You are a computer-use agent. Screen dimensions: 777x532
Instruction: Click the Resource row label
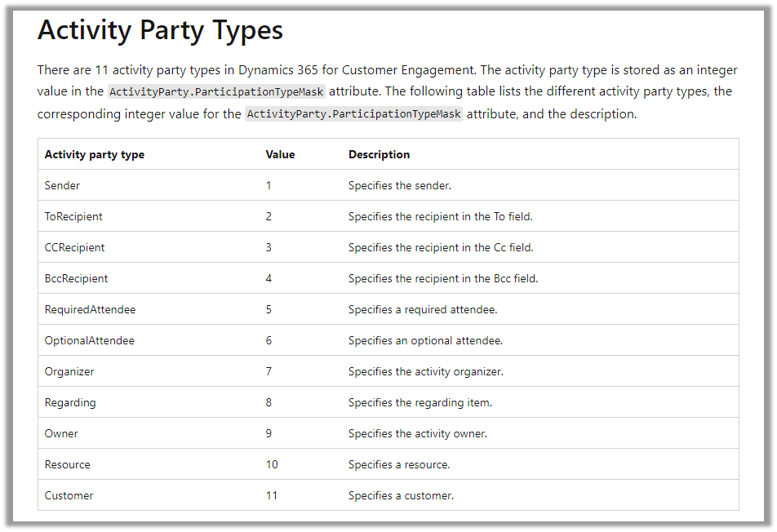pyautogui.click(x=67, y=464)
